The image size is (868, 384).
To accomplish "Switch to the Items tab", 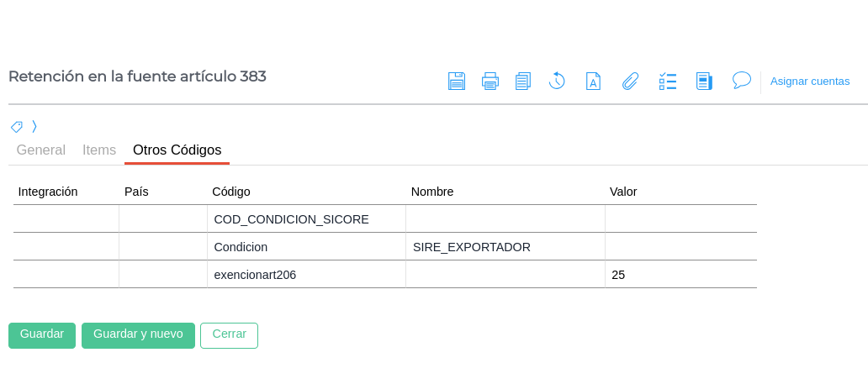I will click(x=99, y=150).
